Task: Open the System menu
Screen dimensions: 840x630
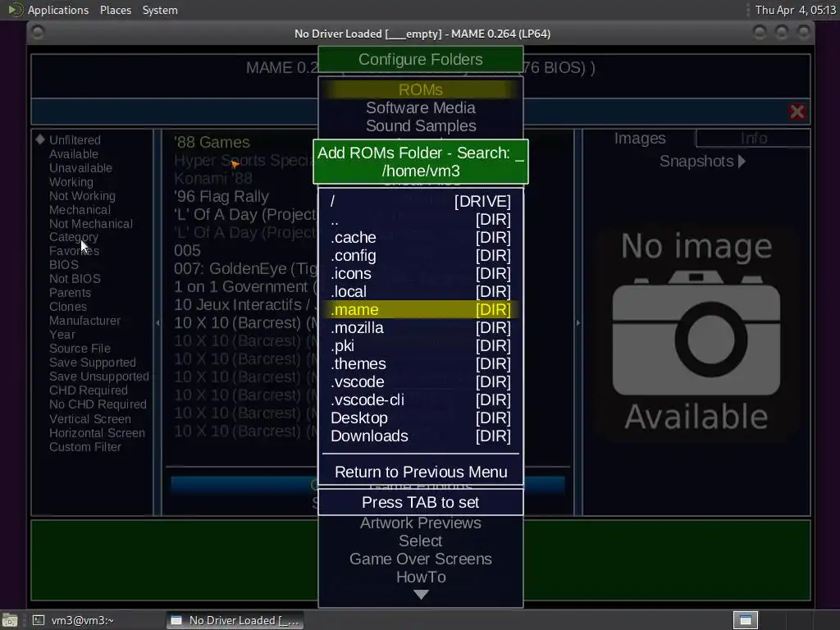Action: pyautogui.click(x=160, y=10)
